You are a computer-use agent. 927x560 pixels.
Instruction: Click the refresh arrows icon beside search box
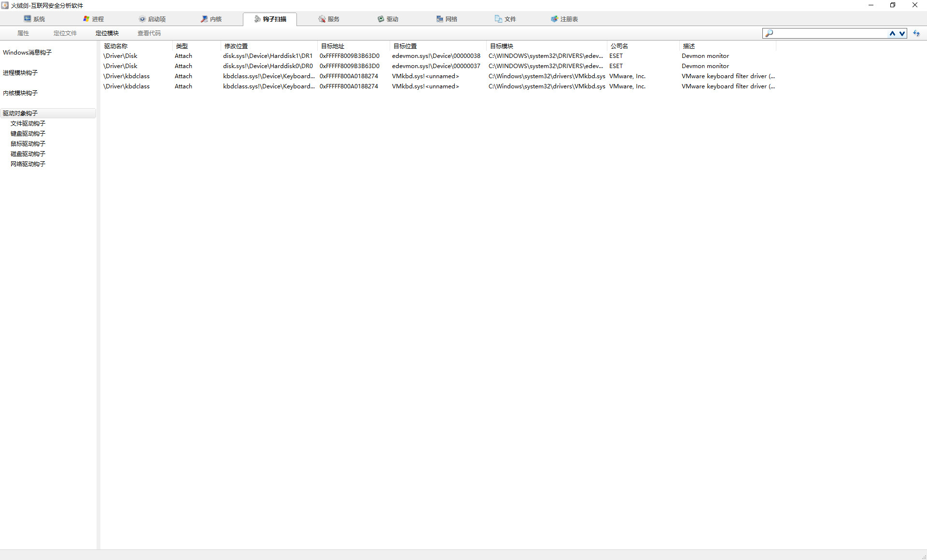click(916, 33)
